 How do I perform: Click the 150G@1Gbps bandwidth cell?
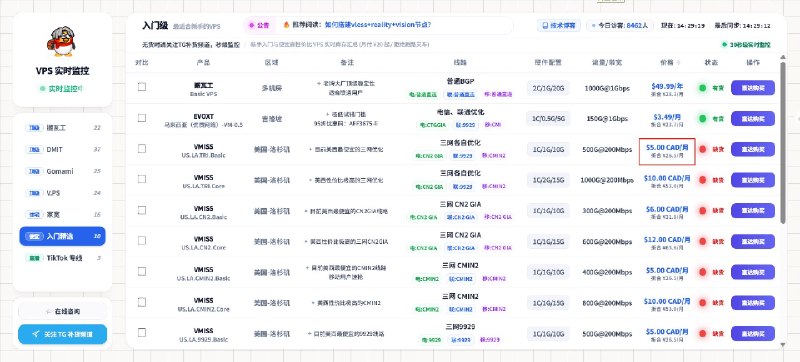tap(606, 119)
